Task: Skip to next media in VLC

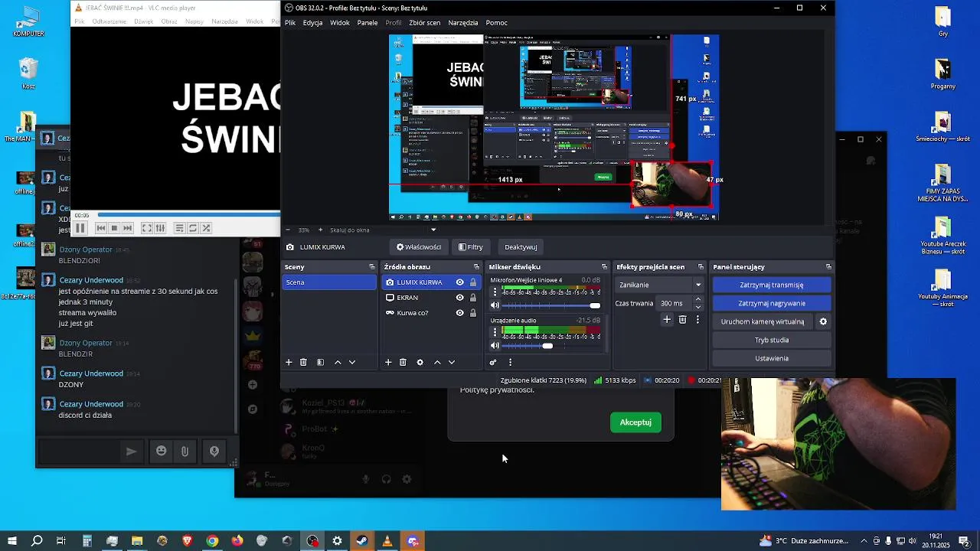Action: click(x=127, y=228)
